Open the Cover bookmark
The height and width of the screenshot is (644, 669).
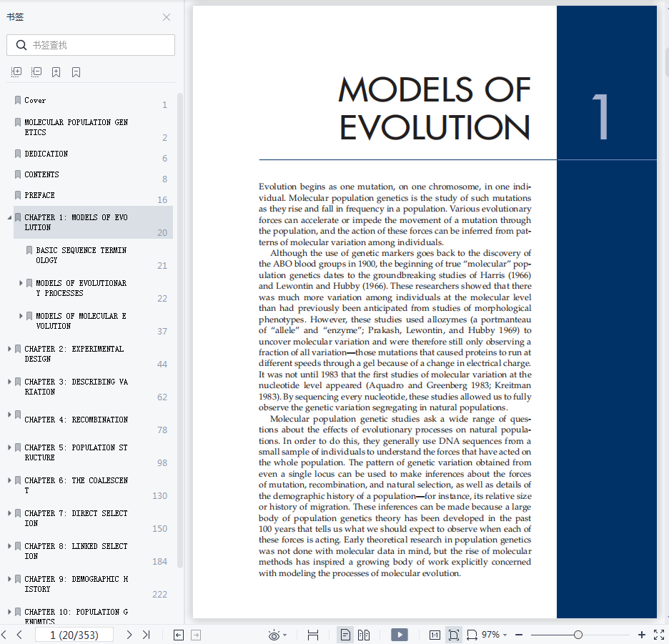click(35, 100)
